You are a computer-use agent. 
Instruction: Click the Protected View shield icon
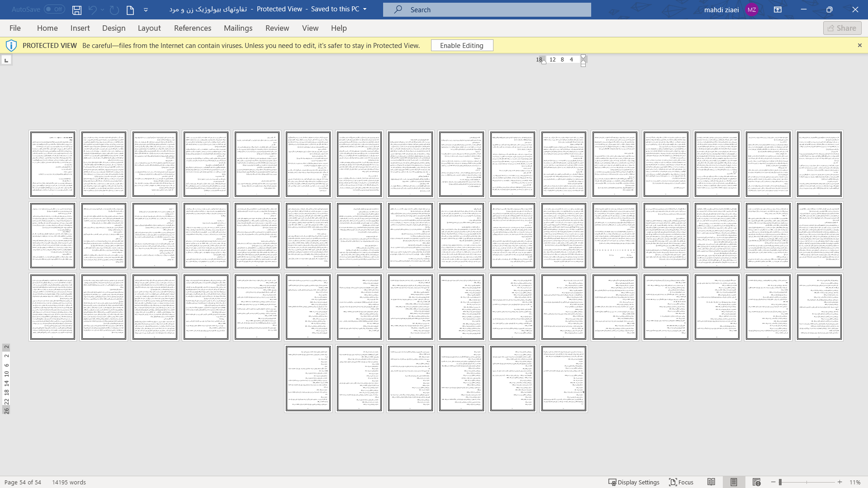(x=11, y=45)
